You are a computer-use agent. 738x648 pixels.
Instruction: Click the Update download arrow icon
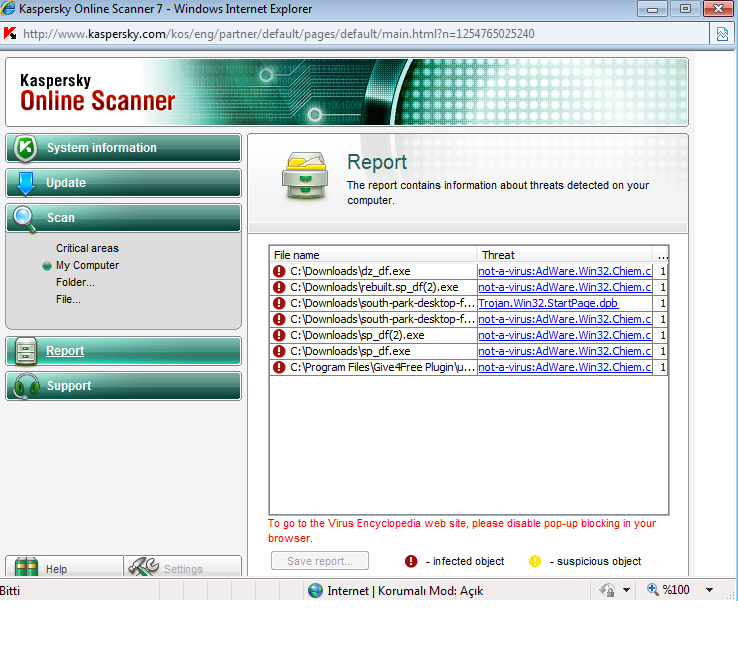(x=25, y=183)
